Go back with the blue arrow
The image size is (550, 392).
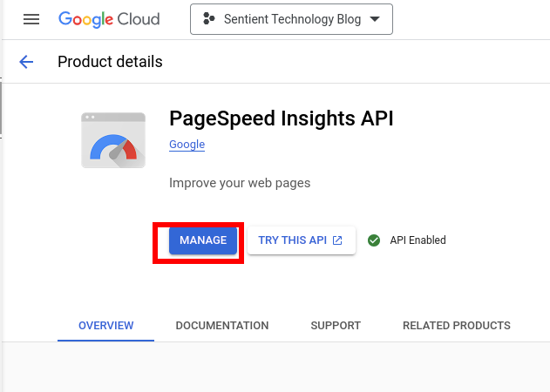(x=26, y=62)
